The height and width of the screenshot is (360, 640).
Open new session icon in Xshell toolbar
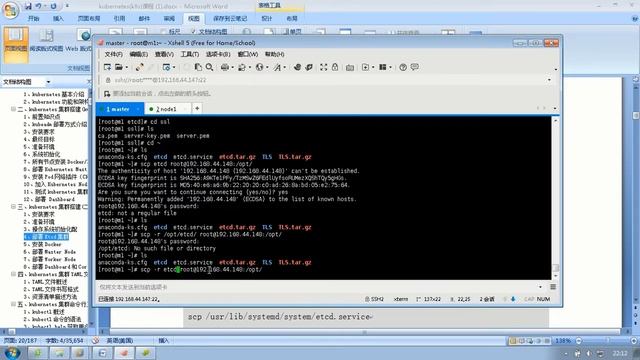[x=107, y=67]
